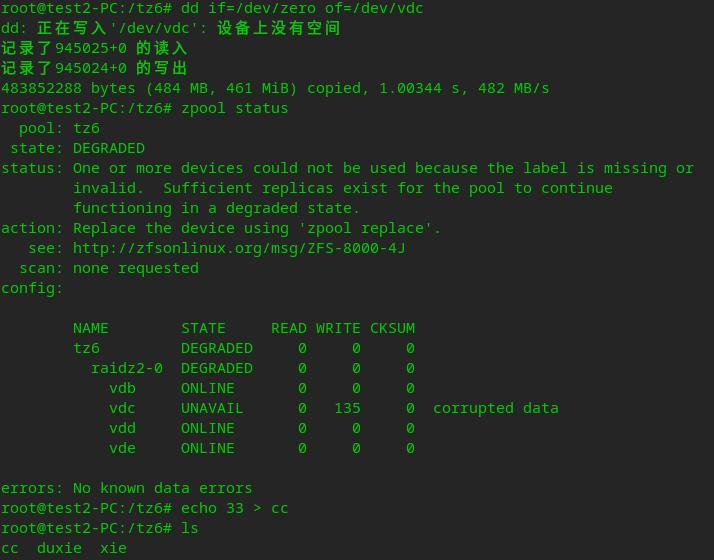Click the 'corrupted data' message

point(495,408)
